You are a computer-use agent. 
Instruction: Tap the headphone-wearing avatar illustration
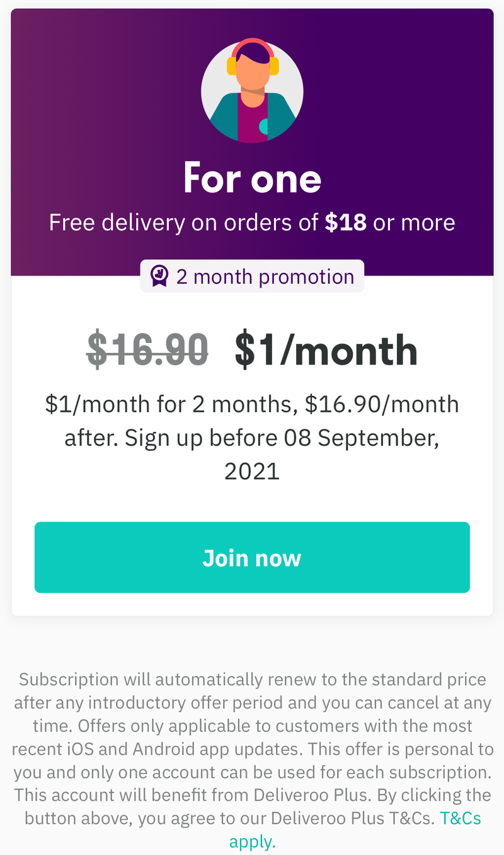click(x=252, y=91)
